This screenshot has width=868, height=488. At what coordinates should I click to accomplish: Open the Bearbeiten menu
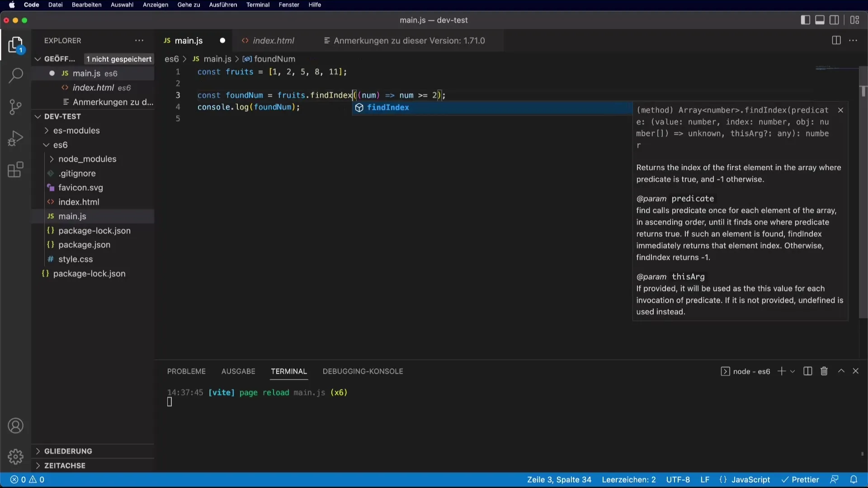click(x=86, y=5)
